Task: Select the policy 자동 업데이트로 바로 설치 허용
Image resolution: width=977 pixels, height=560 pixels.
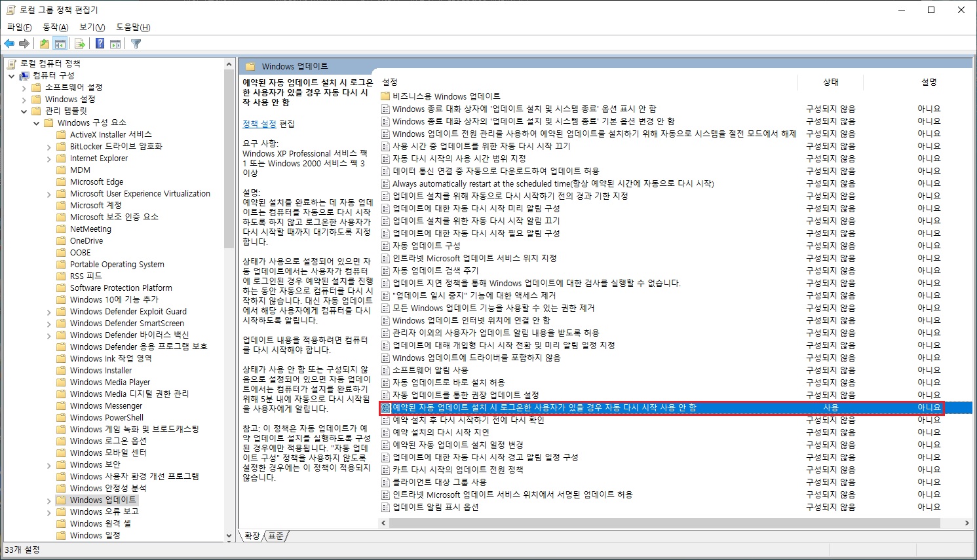Action: [x=449, y=383]
